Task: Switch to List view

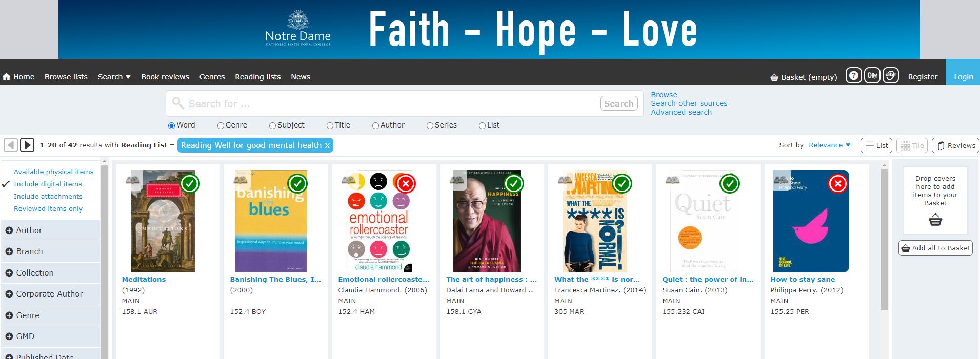Action: [876, 145]
